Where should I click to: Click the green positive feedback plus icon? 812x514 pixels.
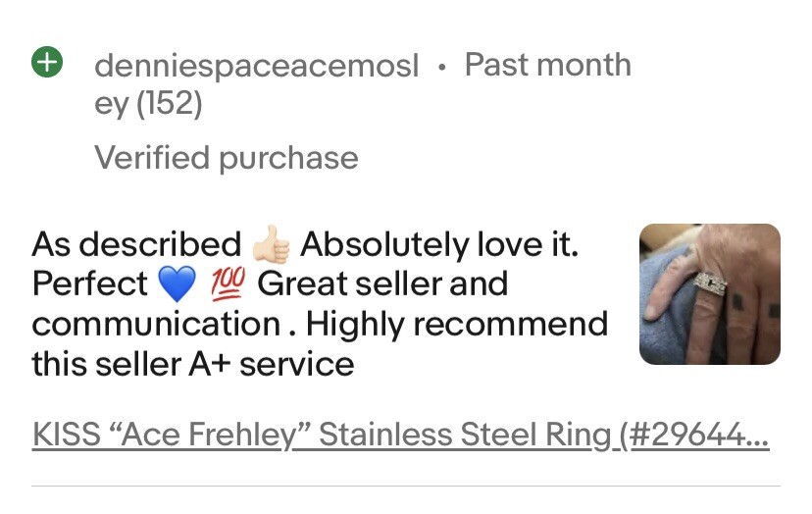47,63
